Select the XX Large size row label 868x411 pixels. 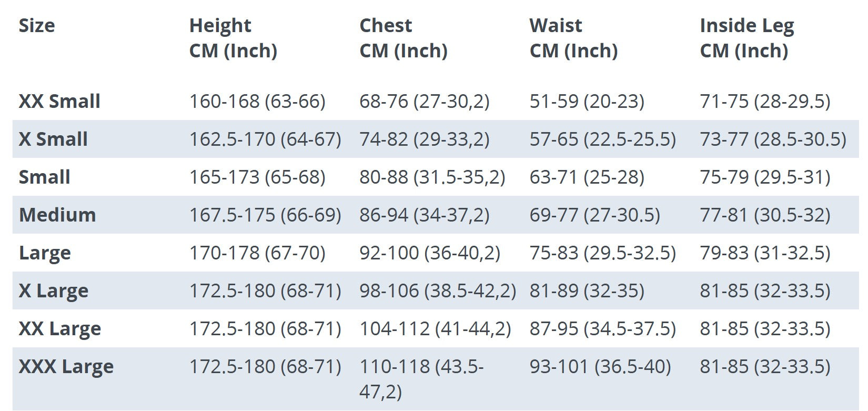[x=60, y=329]
